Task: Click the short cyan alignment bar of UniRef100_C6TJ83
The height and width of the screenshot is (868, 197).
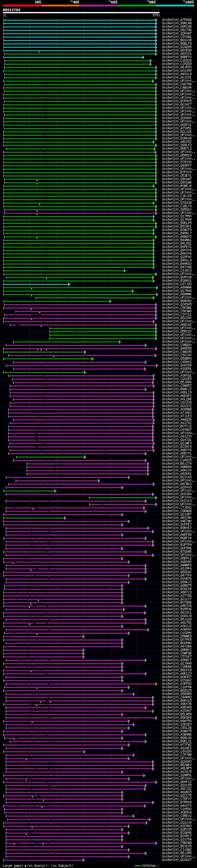Action: 37,285
